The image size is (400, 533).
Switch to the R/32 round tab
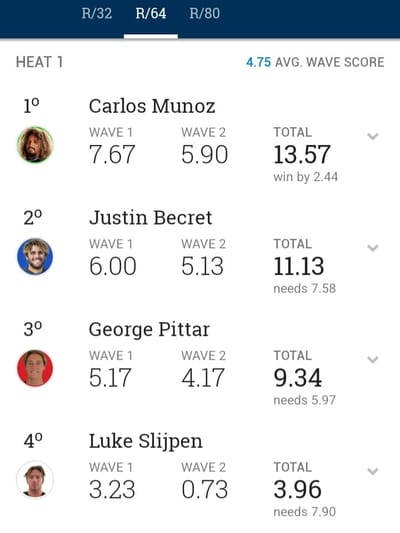(97, 14)
